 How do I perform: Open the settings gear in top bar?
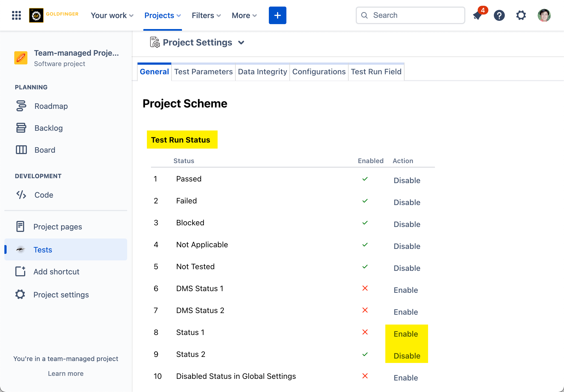521,15
